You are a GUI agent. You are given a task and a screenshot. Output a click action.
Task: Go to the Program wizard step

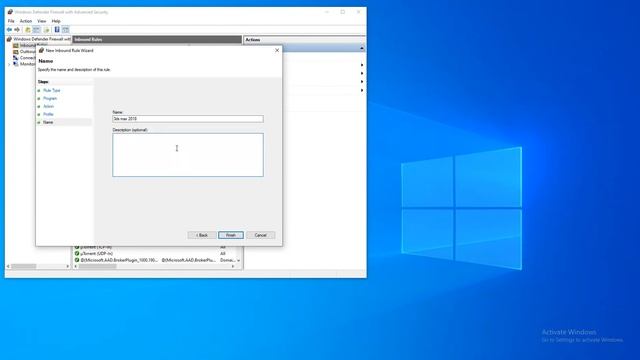(x=50, y=98)
